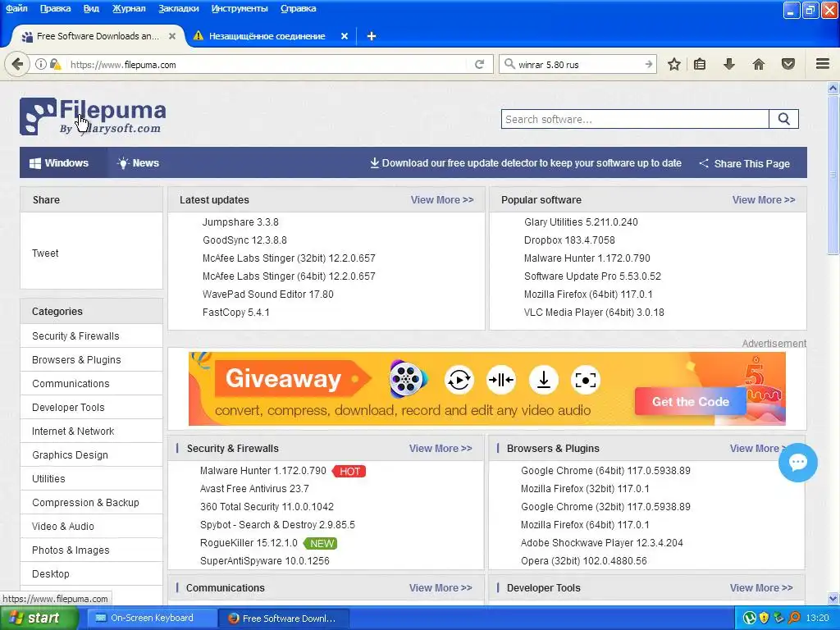The height and width of the screenshot is (630, 840).
Task: Open the News navigation tab
Action: pos(138,163)
